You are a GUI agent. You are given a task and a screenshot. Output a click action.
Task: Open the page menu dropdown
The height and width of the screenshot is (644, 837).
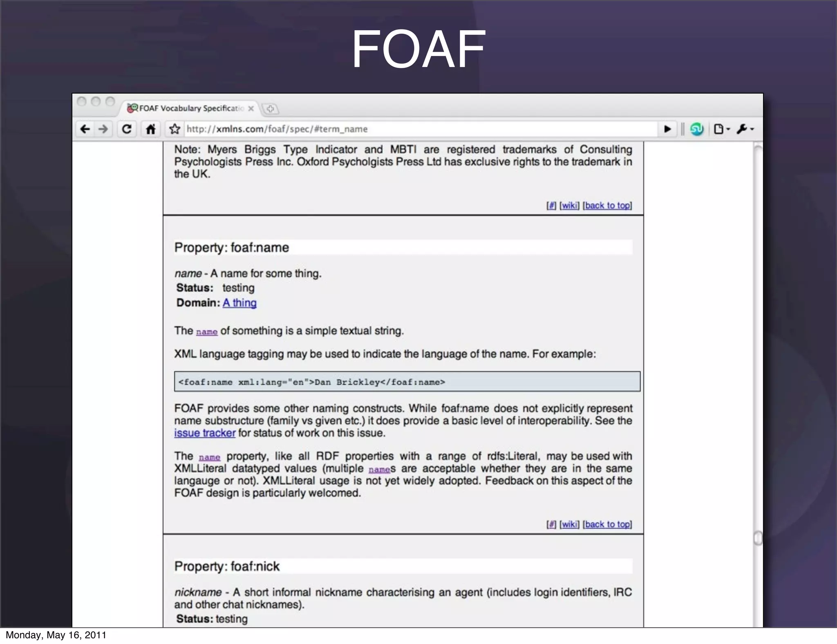click(721, 129)
